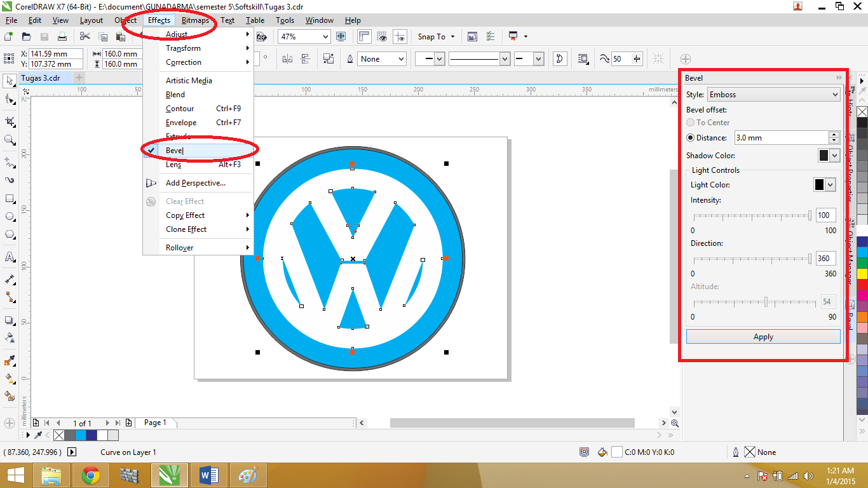Image resolution: width=868 pixels, height=488 pixels.
Task: Select the Interactive Fill tool
Action: (x=10, y=379)
